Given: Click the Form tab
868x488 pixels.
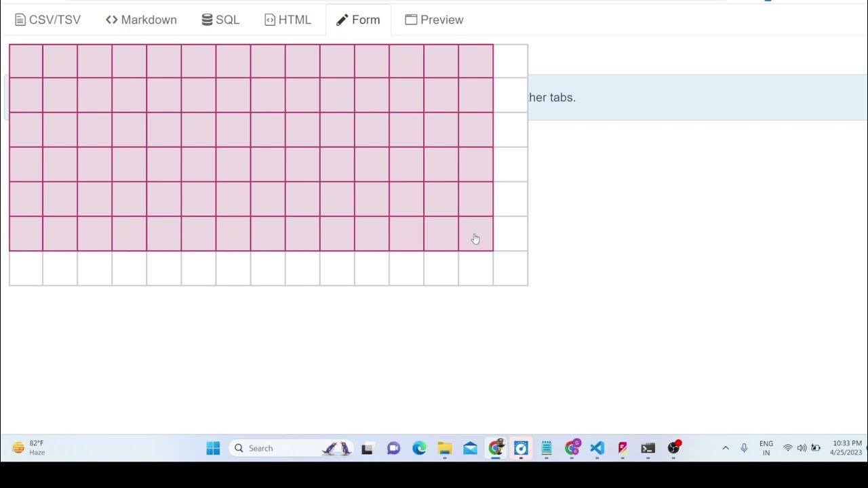Looking at the screenshot, I should [x=358, y=20].
